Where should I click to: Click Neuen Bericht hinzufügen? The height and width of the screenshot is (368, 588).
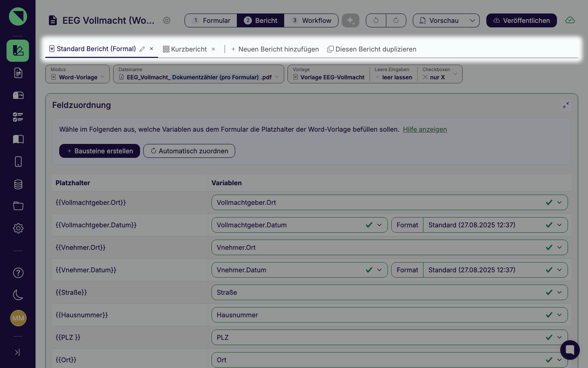pyautogui.click(x=275, y=49)
